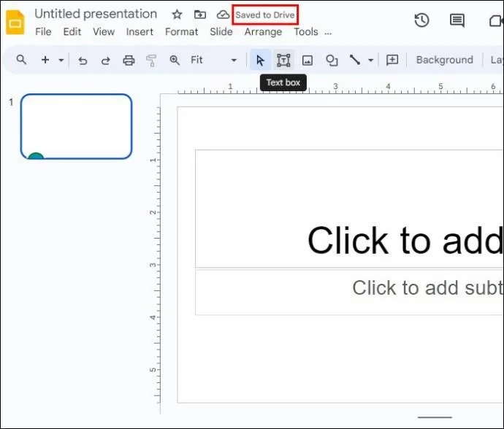Add a comment with the plus-bubble icon

[x=392, y=60]
